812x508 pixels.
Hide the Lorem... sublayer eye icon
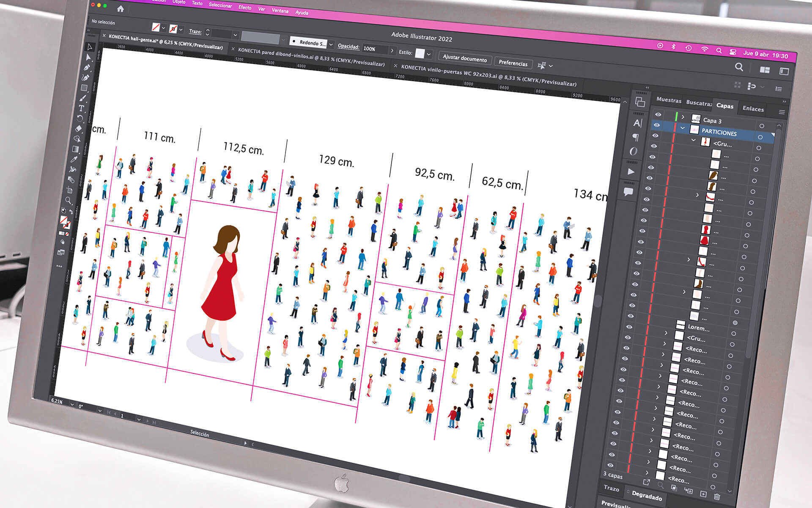tap(629, 327)
